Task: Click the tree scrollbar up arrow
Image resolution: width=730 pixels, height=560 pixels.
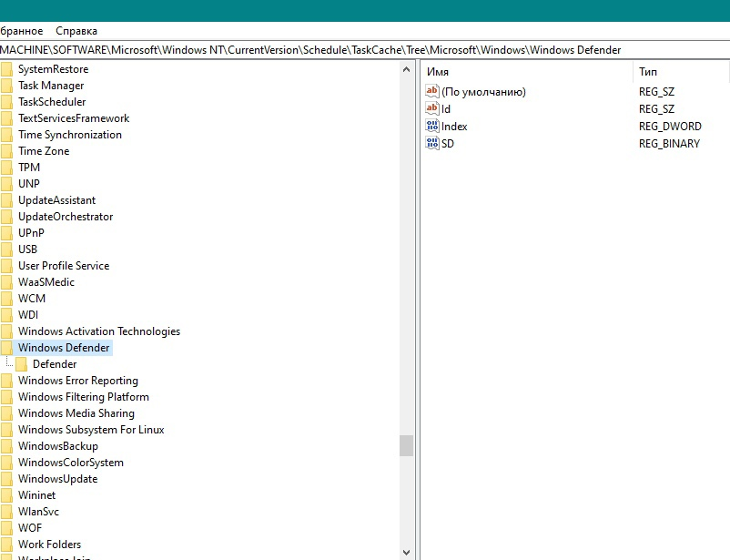Action: [x=406, y=69]
